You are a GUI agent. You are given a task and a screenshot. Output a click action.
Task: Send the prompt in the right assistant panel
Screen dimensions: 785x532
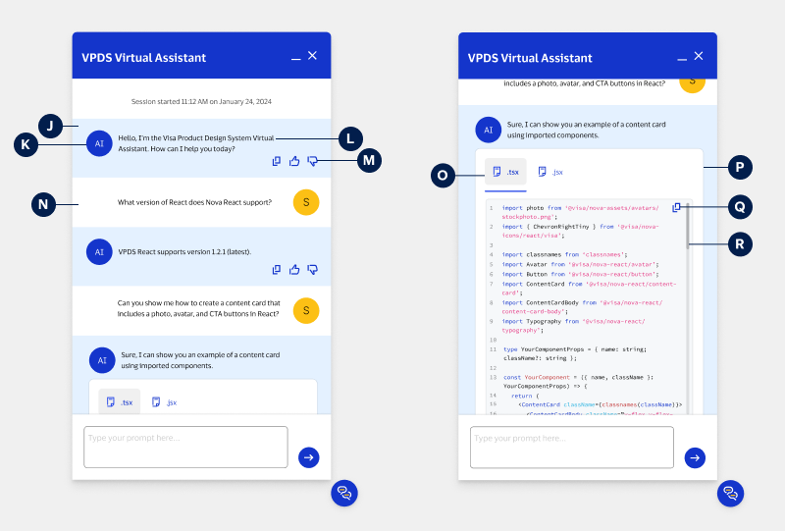click(695, 457)
